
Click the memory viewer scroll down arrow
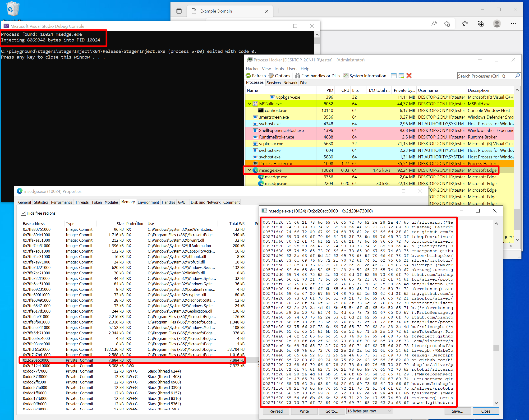(496, 403)
